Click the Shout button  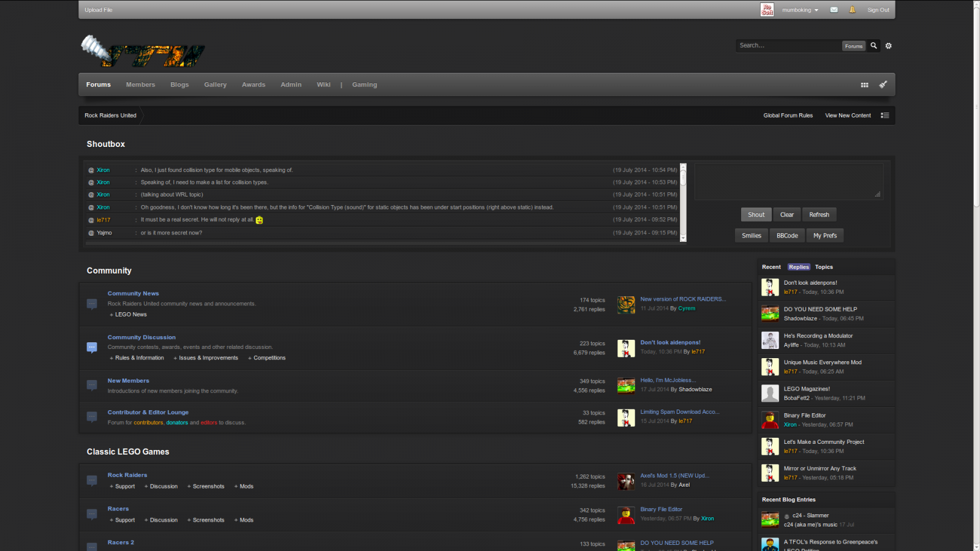(756, 215)
